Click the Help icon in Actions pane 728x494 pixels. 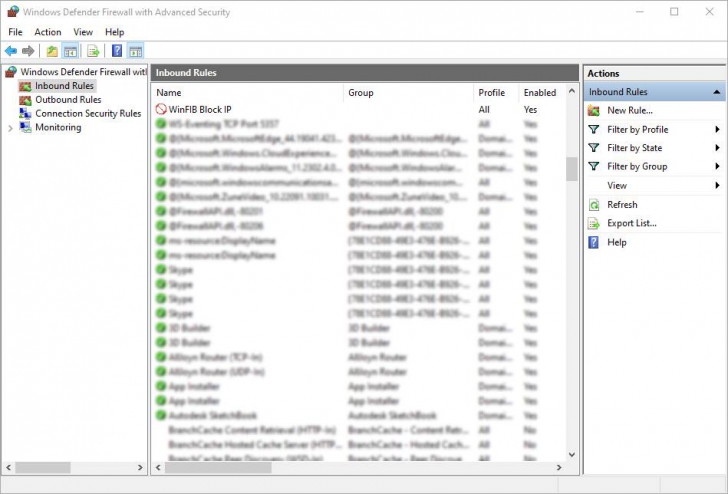(594, 242)
